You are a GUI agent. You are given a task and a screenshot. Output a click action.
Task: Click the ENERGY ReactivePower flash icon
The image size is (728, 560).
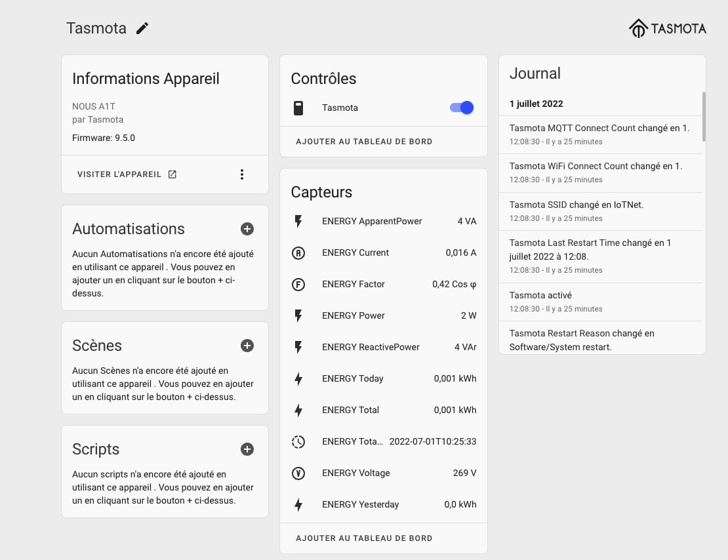[x=298, y=347]
